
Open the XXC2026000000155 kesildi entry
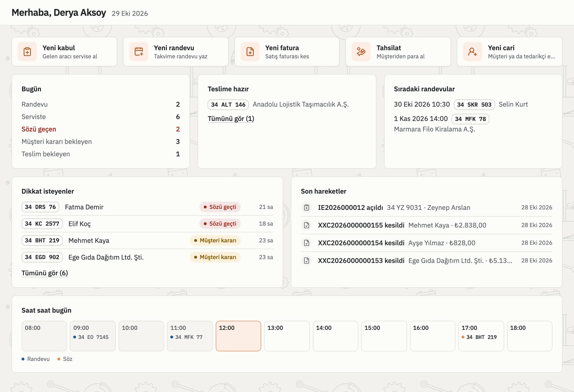point(426,225)
